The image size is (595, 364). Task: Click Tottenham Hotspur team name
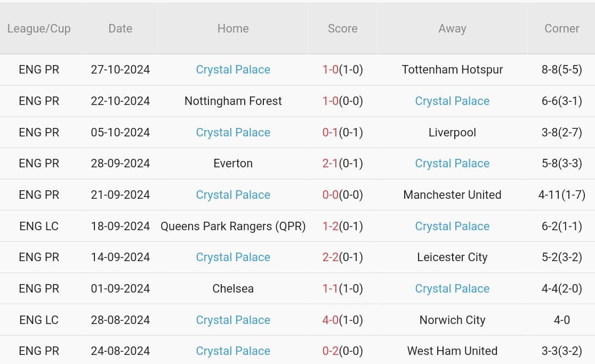452,70
